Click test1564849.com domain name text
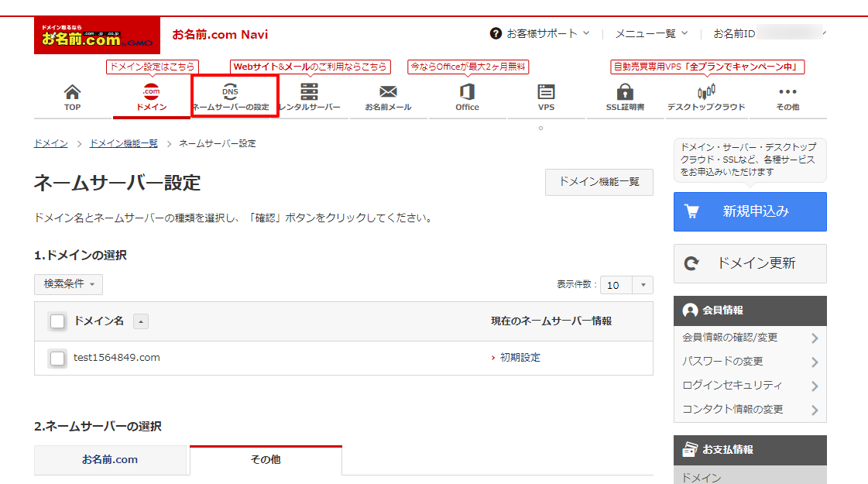 117,358
